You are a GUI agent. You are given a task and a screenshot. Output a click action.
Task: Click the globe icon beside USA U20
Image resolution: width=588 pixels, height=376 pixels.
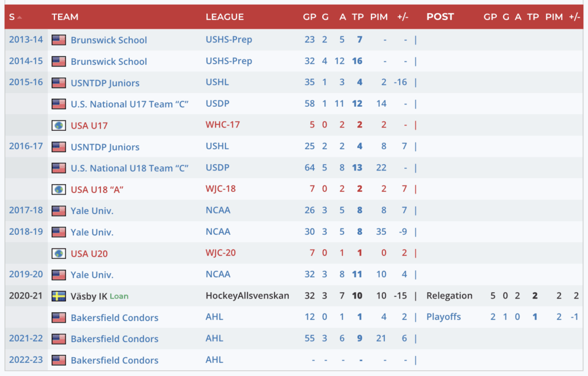(x=59, y=253)
